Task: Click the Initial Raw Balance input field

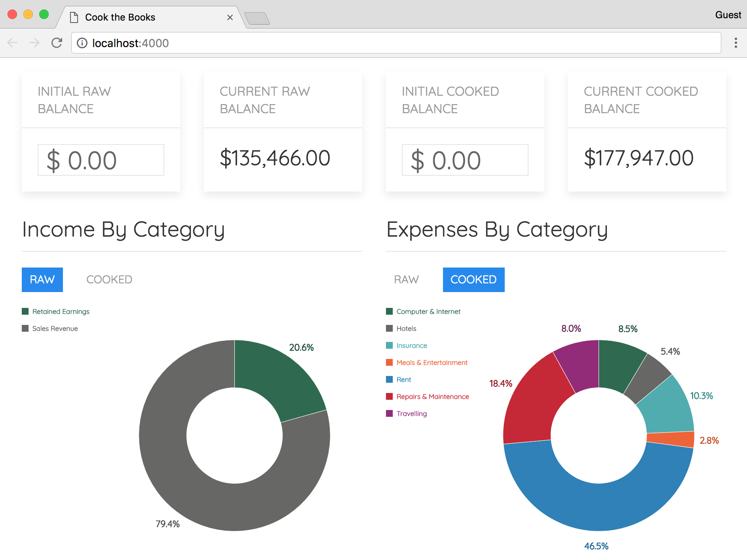Action: coord(101,160)
